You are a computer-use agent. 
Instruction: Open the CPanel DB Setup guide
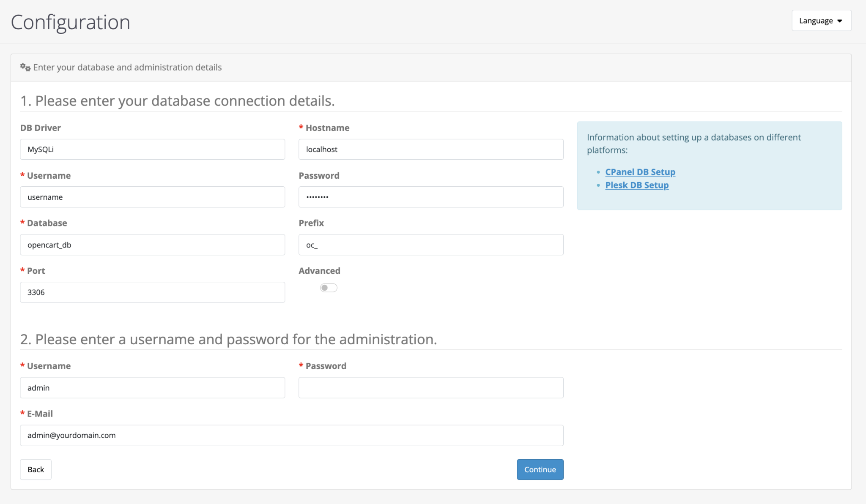640,172
